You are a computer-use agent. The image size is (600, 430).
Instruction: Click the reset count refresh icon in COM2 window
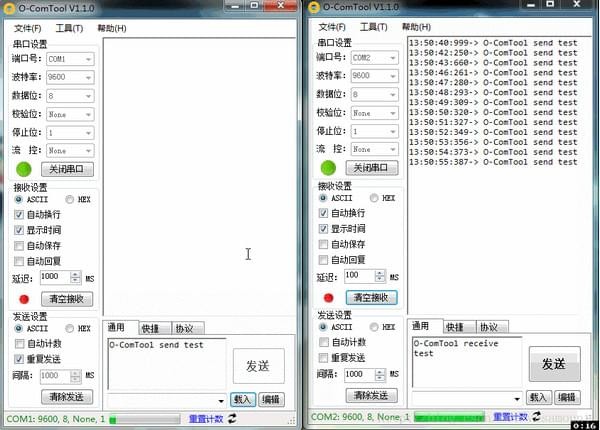tap(537, 416)
